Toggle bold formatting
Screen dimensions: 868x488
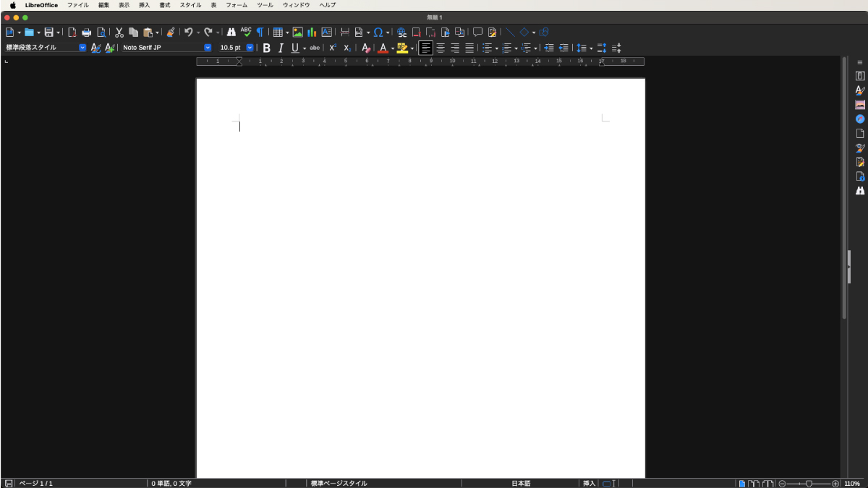point(266,48)
